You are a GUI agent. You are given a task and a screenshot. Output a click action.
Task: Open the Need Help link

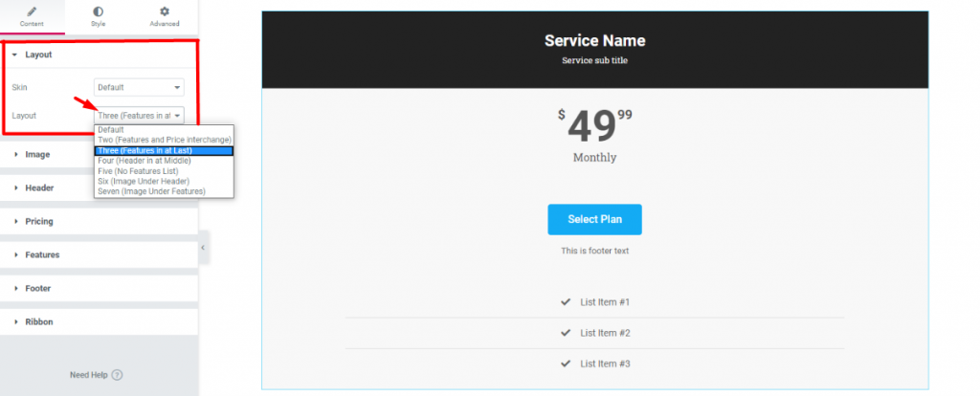pos(90,375)
